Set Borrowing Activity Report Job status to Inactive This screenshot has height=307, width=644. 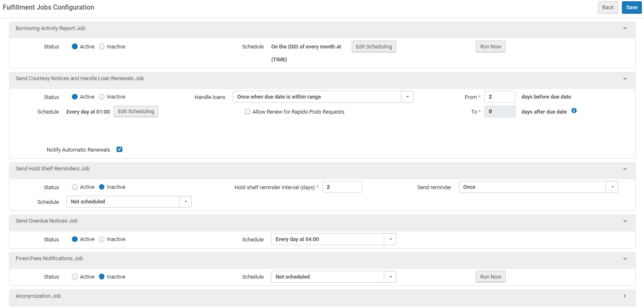click(101, 47)
